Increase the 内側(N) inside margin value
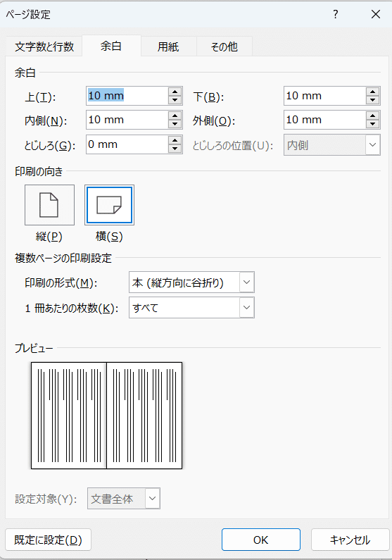392x560 pixels. coord(175,116)
